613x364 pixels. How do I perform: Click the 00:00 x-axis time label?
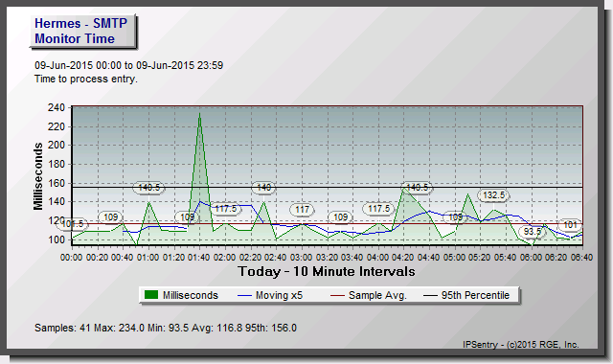point(72,258)
